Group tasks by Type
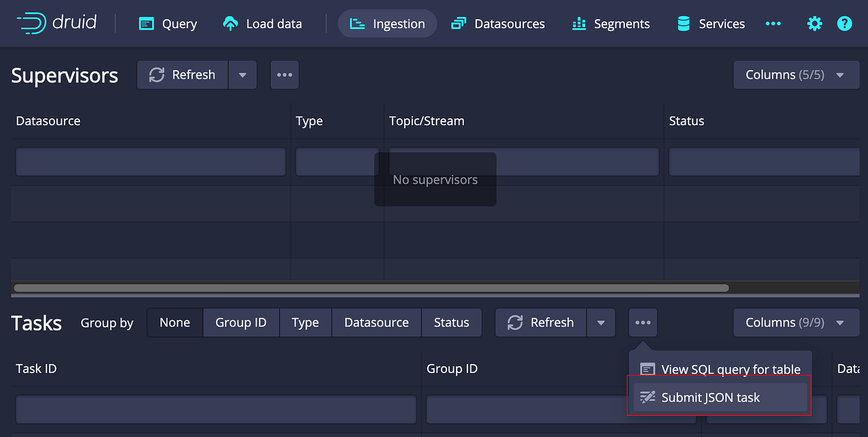The width and height of the screenshot is (868, 437). (305, 322)
